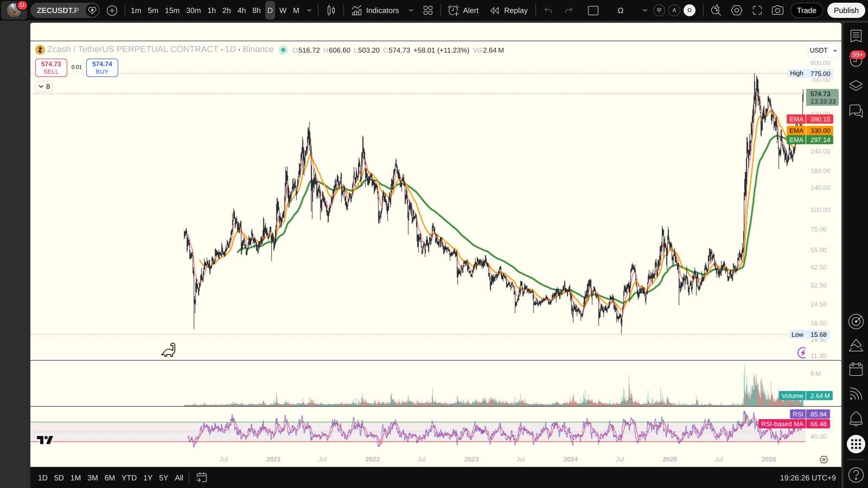Set date range to 3M
Viewport: 868px width, 488px height.
click(x=93, y=478)
